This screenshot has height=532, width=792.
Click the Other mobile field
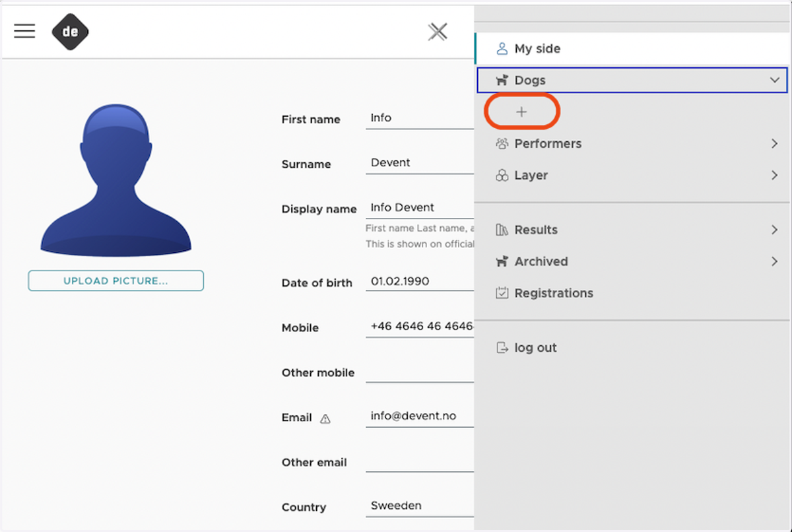(x=420, y=372)
